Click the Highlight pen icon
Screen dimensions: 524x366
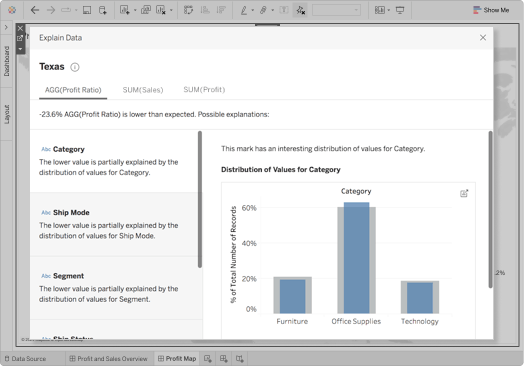point(244,10)
